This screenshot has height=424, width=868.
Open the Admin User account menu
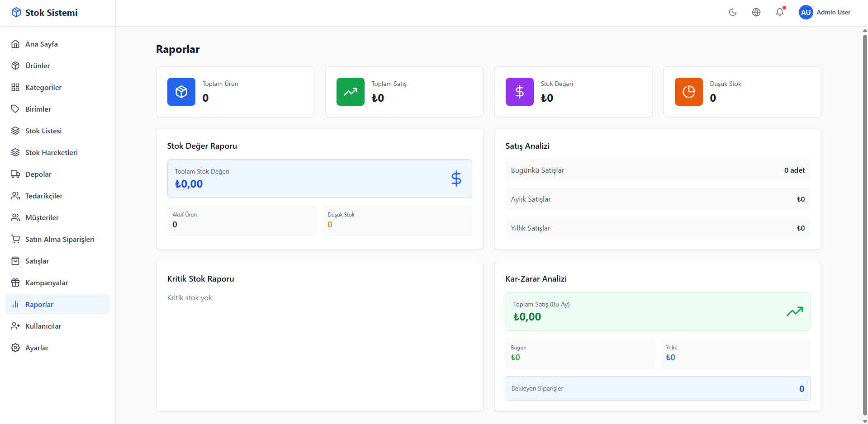(x=825, y=12)
